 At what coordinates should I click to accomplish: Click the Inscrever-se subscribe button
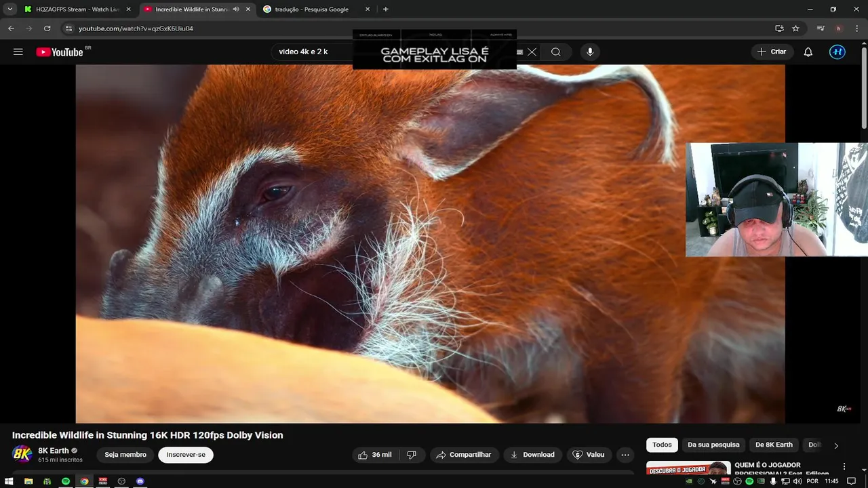(x=186, y=455)
